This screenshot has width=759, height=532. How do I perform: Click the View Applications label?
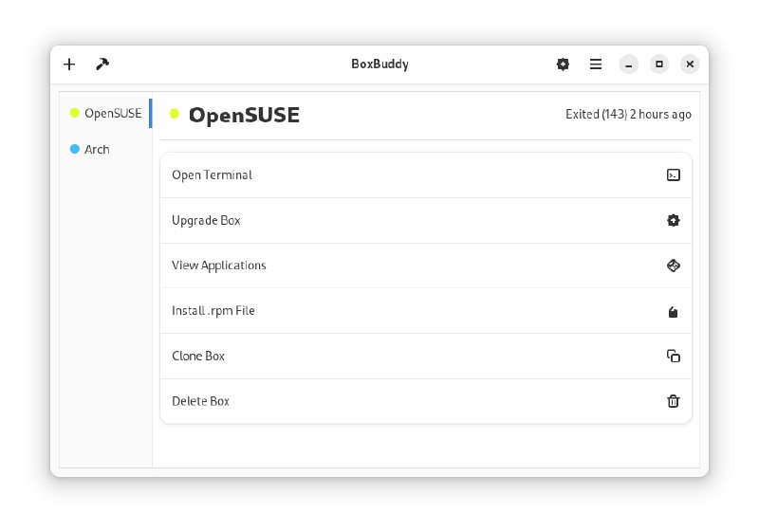point(218,266)
